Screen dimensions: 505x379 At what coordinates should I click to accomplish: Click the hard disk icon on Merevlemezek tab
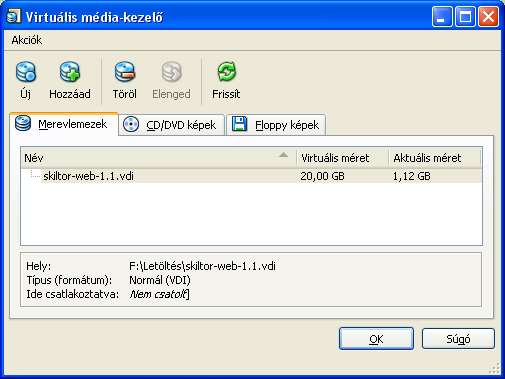point(23,123)
